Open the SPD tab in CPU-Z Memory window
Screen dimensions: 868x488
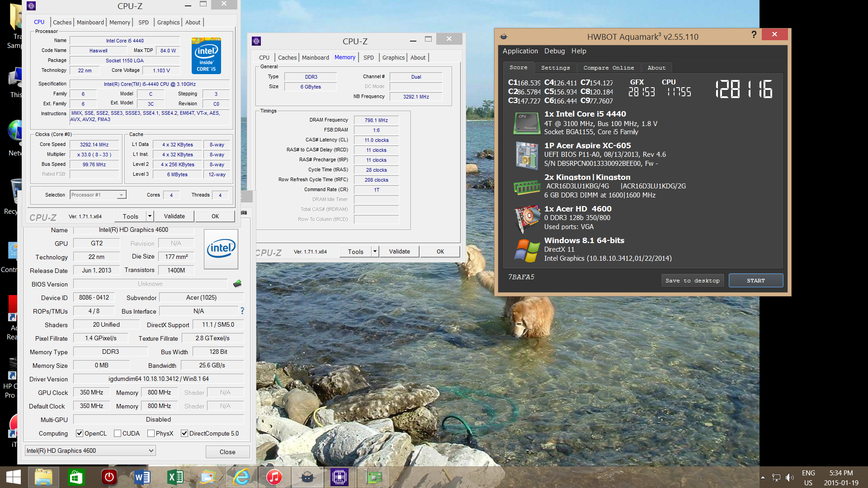[x=369, y=57]
